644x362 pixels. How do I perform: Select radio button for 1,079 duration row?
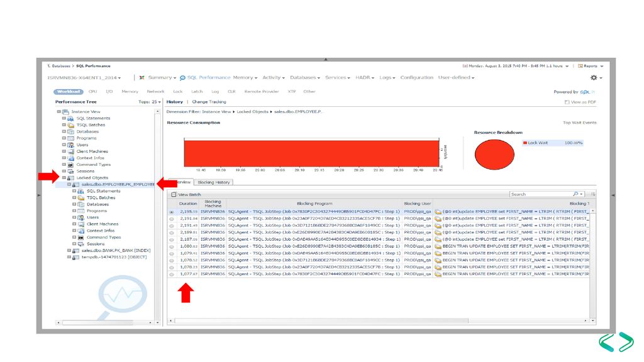coord(172,253)
